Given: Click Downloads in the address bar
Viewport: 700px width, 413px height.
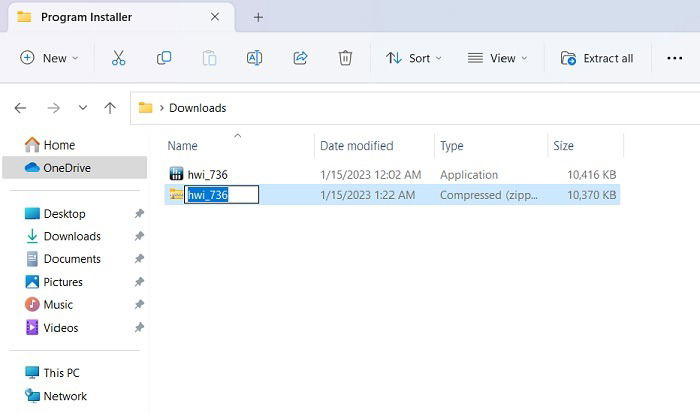Looking at the screenshot, I should pyautogui.click(x=198, y=108).
